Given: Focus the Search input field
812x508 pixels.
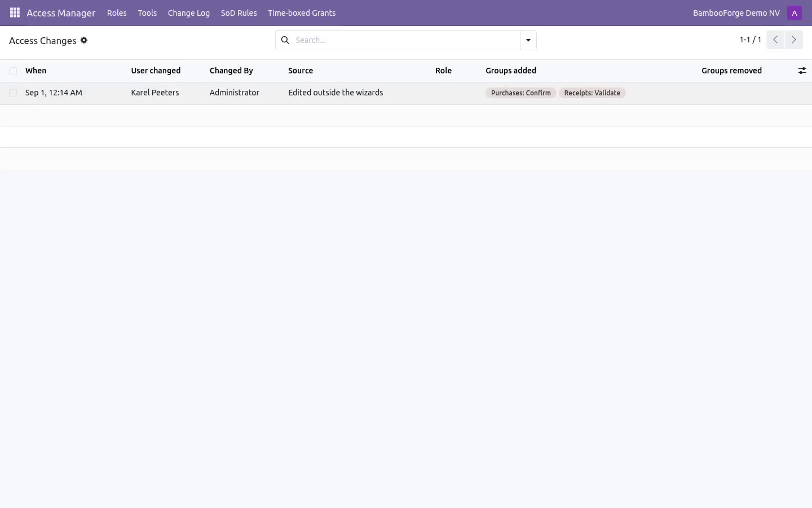Looking at the screenshot, I should click(x=406, y=40).
